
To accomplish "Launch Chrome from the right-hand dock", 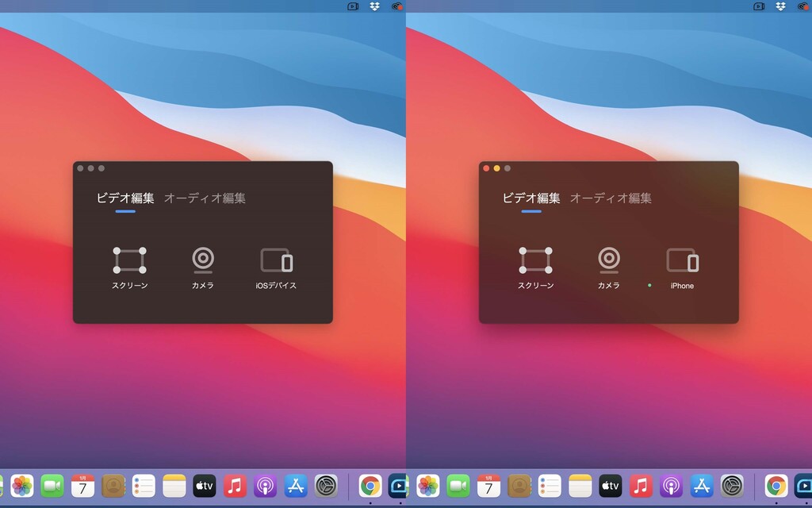I will point(776,487).
